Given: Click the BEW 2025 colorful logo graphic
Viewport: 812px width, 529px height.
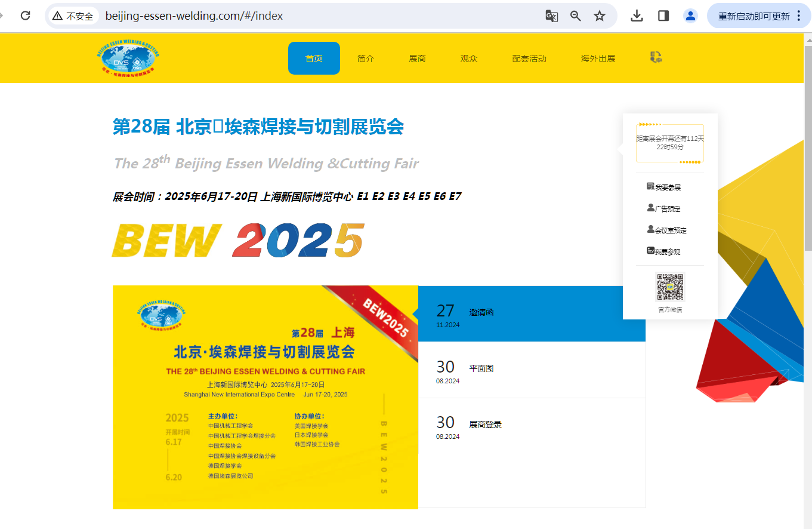Looking at the screenshot, I should tap(238, 241).
